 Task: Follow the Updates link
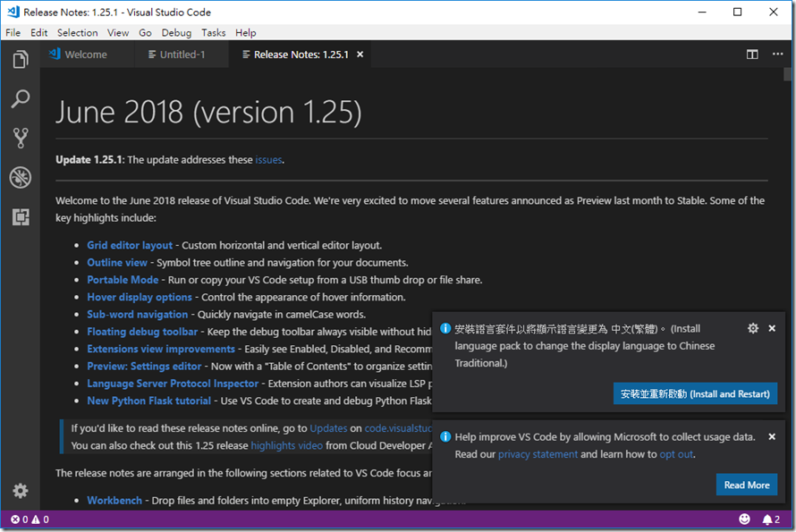pos(328,428)
